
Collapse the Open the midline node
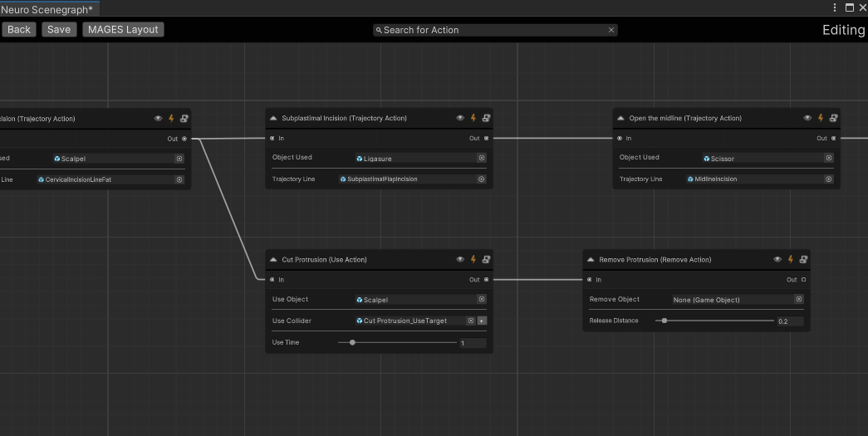pos(620,118)
